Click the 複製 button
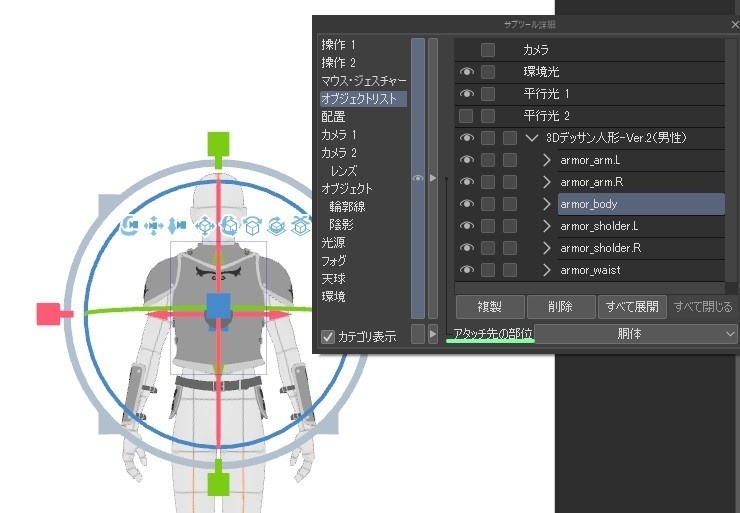 click(x=490, y=307)
